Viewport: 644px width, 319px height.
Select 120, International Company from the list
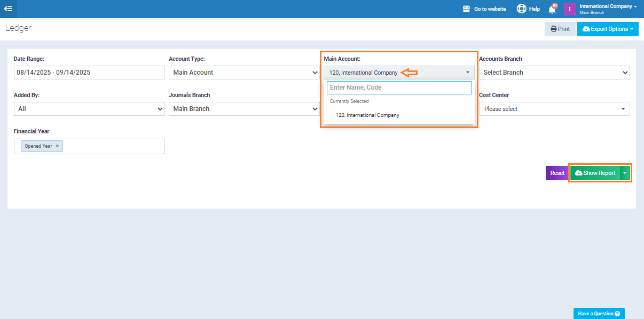point(367,115)
